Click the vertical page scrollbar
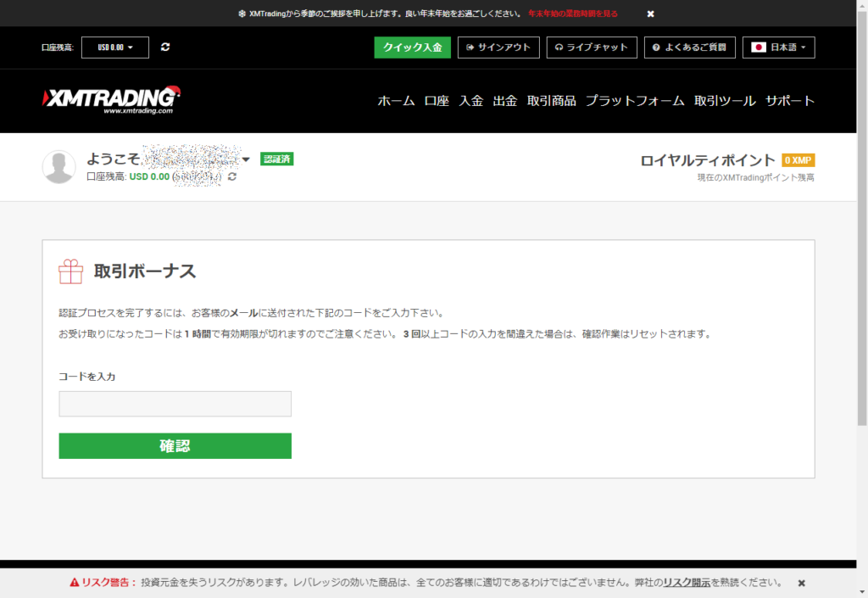Image resolution: width=868 pixels, height=598 pixels. pos(862,219)
